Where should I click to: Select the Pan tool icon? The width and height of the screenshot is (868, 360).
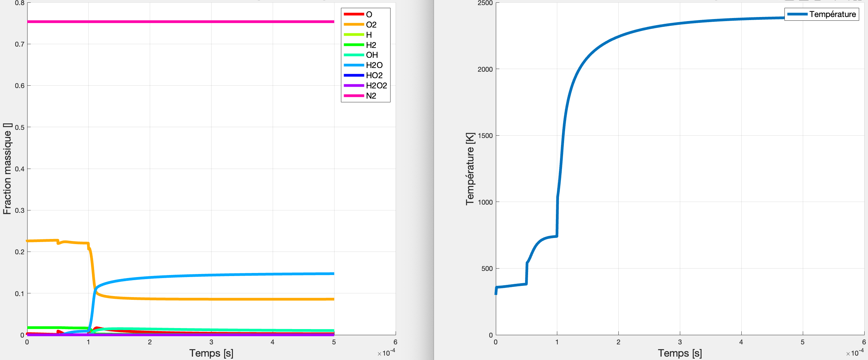tap(833, 1)
